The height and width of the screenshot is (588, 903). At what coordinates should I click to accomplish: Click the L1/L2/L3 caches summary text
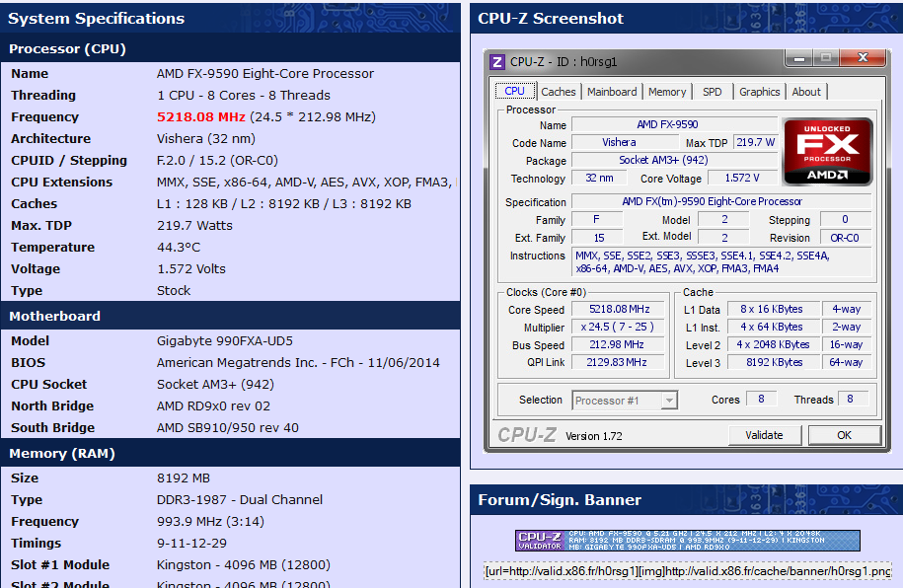pos(284,204)
